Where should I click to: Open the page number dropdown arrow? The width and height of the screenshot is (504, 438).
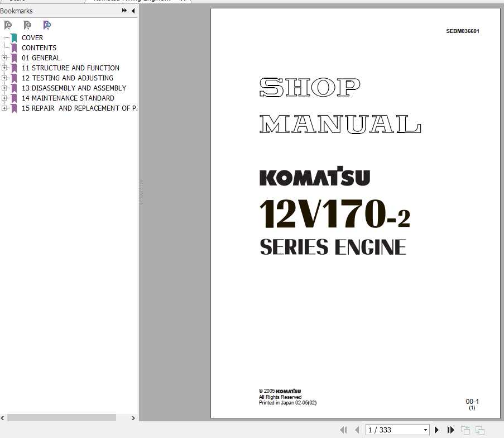tap(425, 430)
